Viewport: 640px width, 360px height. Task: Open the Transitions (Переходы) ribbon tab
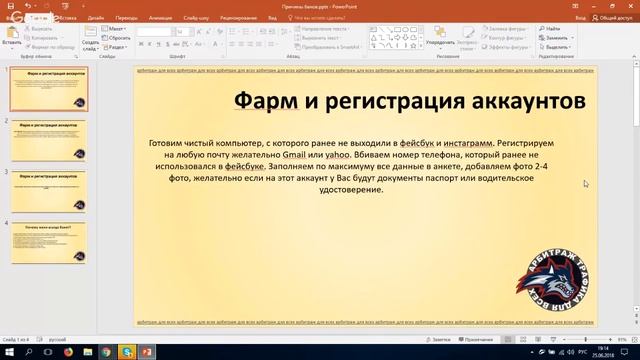click(126, 18)
